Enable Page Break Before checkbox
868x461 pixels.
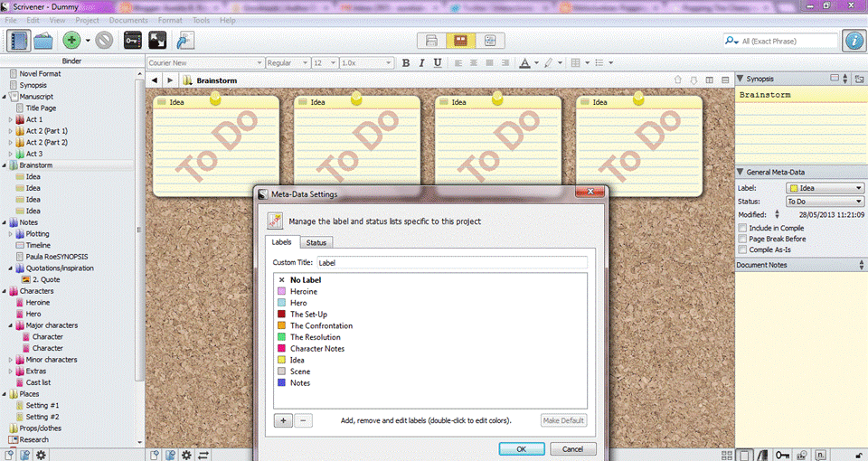point(742,239)
